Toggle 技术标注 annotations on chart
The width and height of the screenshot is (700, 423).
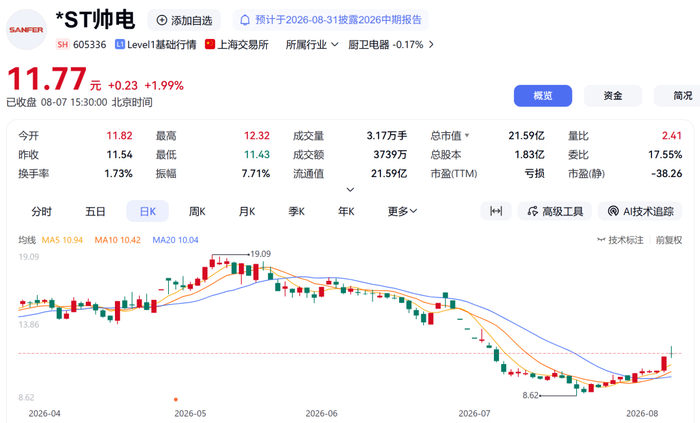(x=621, y=240)
